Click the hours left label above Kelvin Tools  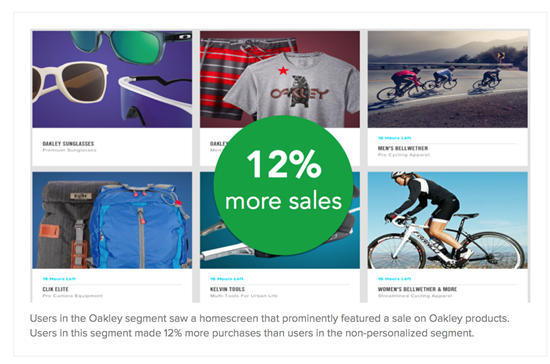pyautogui.click(x=227, y=279)
